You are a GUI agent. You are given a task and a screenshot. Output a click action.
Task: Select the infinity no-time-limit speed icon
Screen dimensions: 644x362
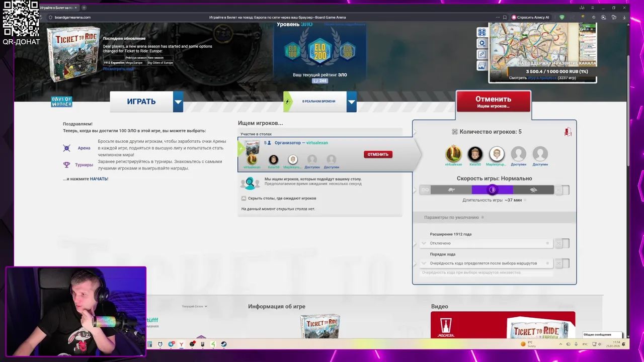point(425,190)
